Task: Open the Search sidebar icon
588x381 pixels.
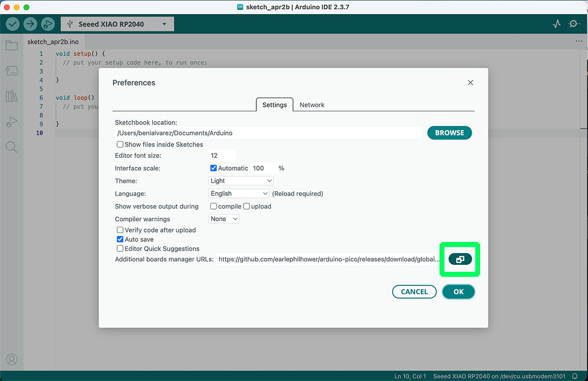Action: (12, 147)
